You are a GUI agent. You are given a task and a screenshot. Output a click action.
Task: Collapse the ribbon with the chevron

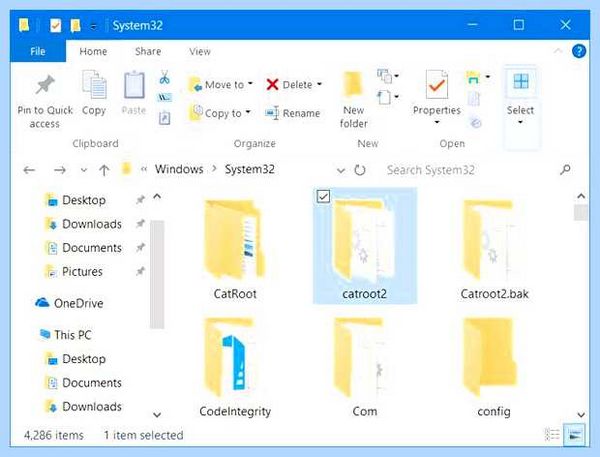(558, 51)
